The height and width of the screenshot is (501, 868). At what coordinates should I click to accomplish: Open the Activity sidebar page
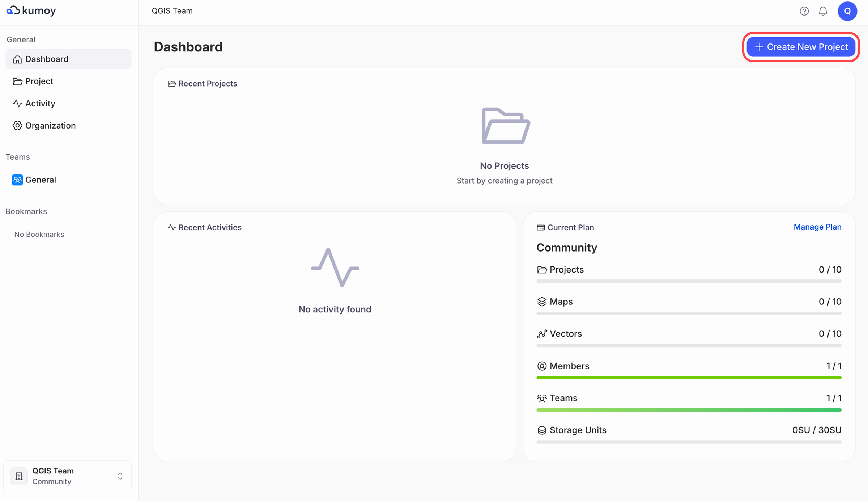40,104
